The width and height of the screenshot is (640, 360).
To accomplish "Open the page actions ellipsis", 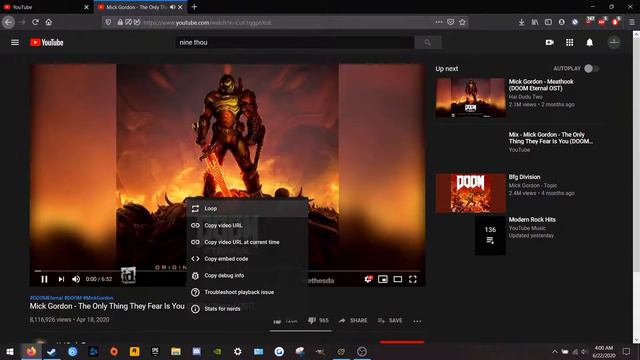I will tap(438, 22).
